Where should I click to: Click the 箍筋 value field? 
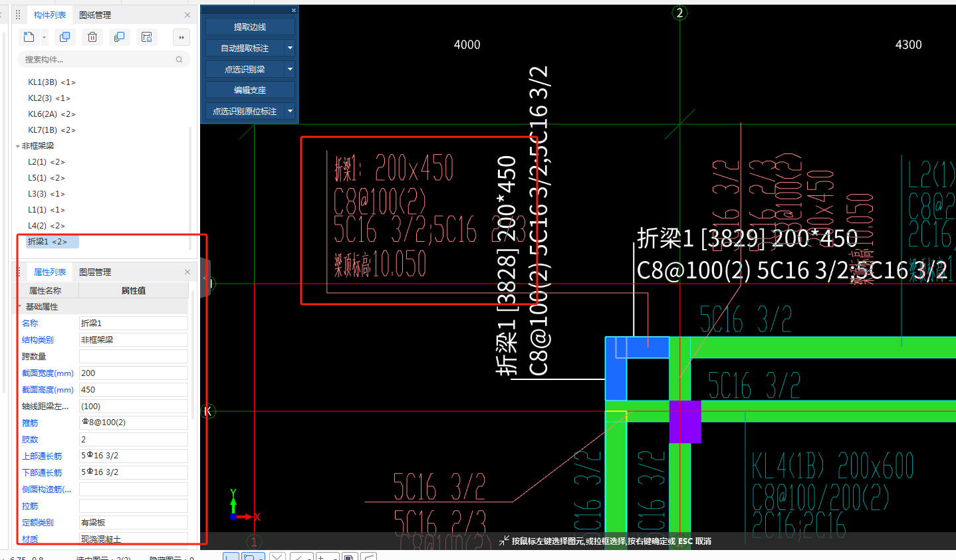[134, 422]
